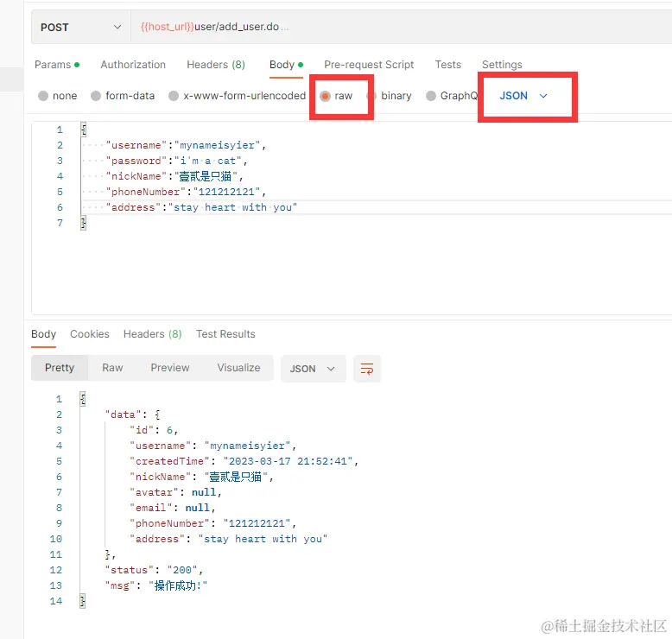Open the Pre-request Script tab
The width and height of the screenshot is (672, 639).
[369, 65]
